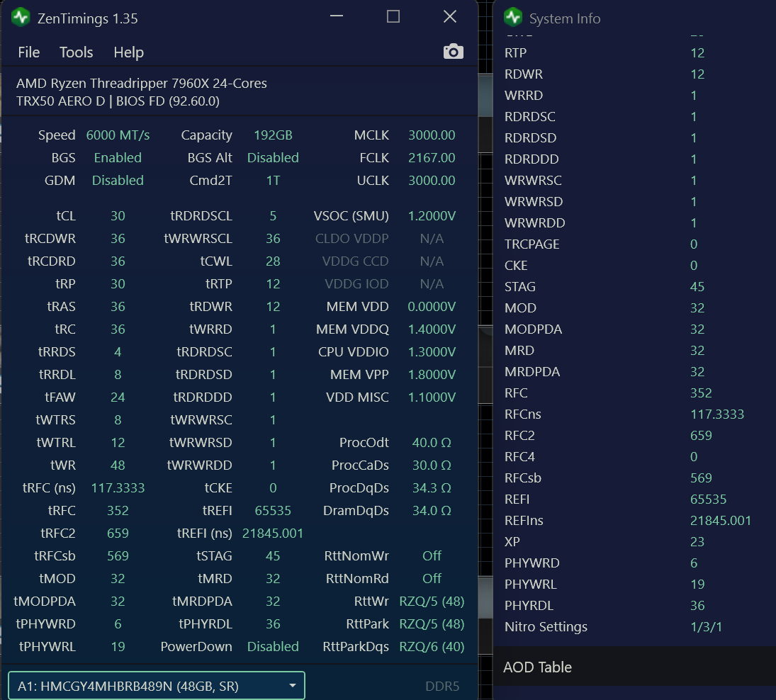Viewport: 776px width, 700px height.
Task: Click the PowerDown Disabled value
Action: click(x=273, y=647)
